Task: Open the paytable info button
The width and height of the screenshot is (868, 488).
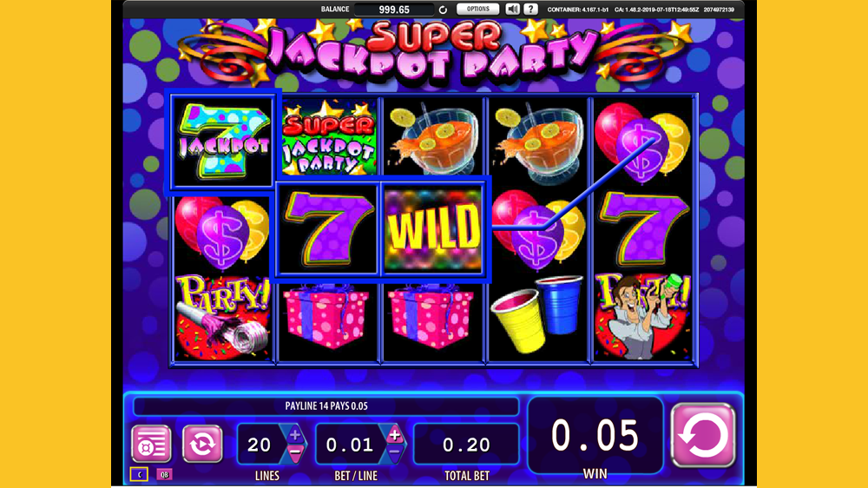Action: (x=151, y=443)
